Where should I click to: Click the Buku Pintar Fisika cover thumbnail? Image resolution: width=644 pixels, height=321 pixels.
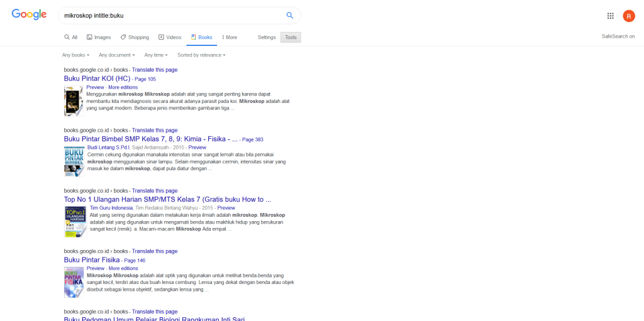74,282
